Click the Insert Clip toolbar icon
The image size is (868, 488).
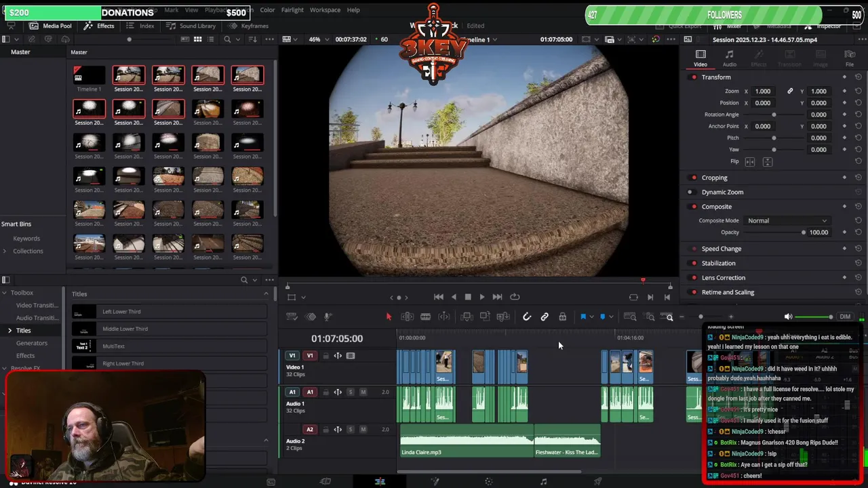pyautogui.click(x=467, y=317)
